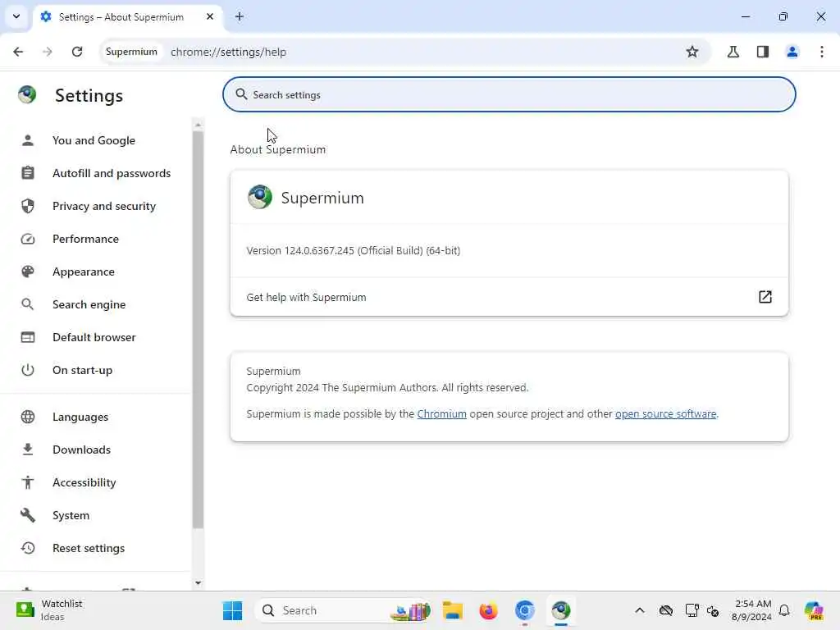Click the palette icon beside Appearance
The height and width of the screenshot is (630, 840).
coord(28,272)
